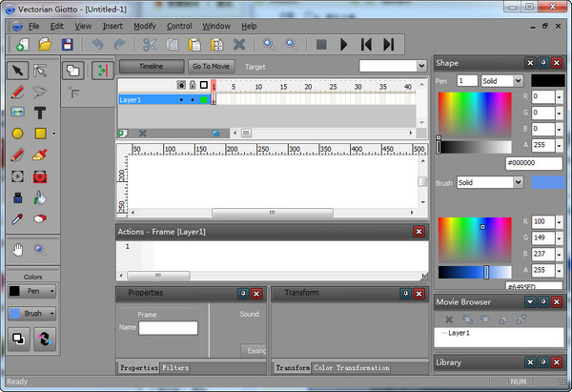Select the Text tool
Viewport: 572px width, 392px height.
point(41,113)
